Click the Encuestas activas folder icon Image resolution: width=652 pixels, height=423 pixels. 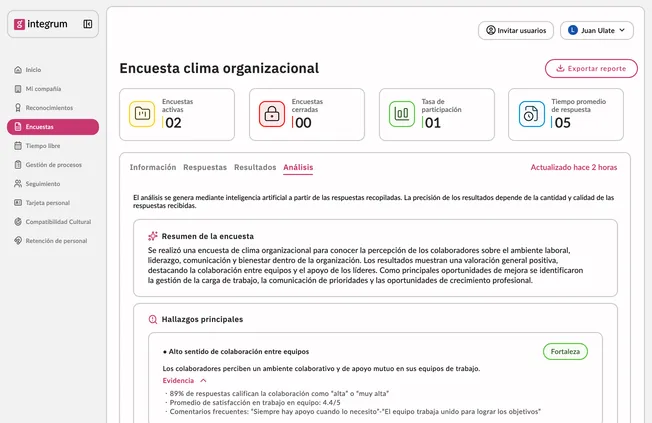coord(142,114)
